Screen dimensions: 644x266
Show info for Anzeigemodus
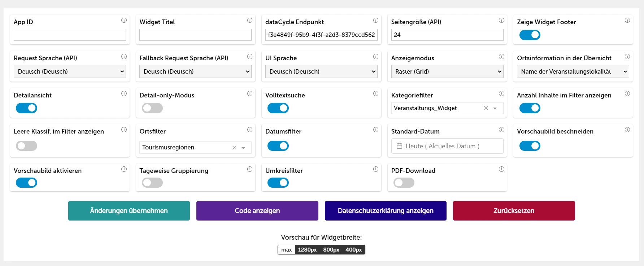[x=501, y=56]
